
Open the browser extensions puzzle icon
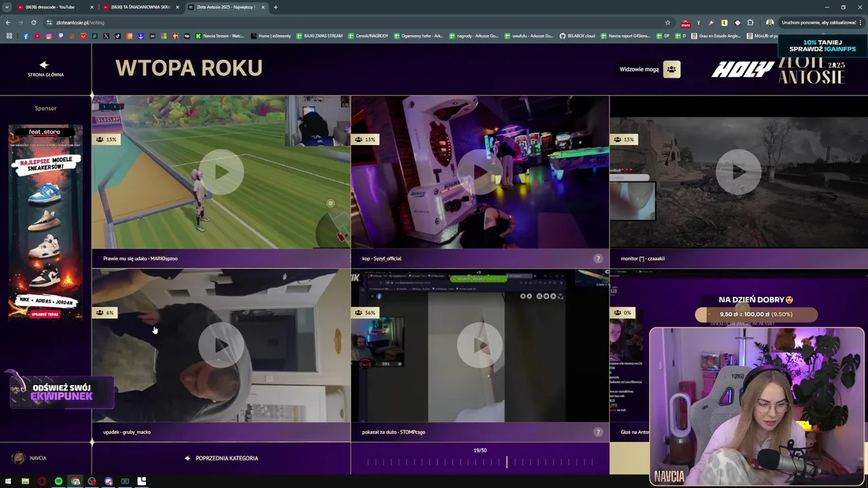(750, 22)
